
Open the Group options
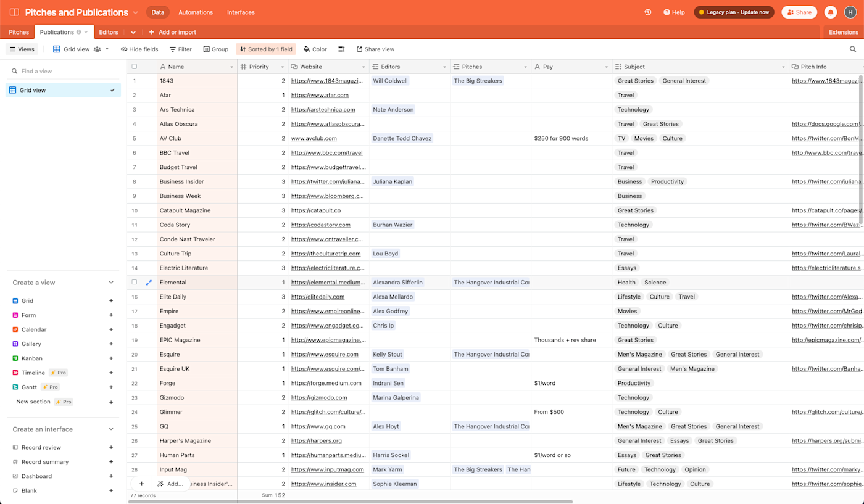216,49
